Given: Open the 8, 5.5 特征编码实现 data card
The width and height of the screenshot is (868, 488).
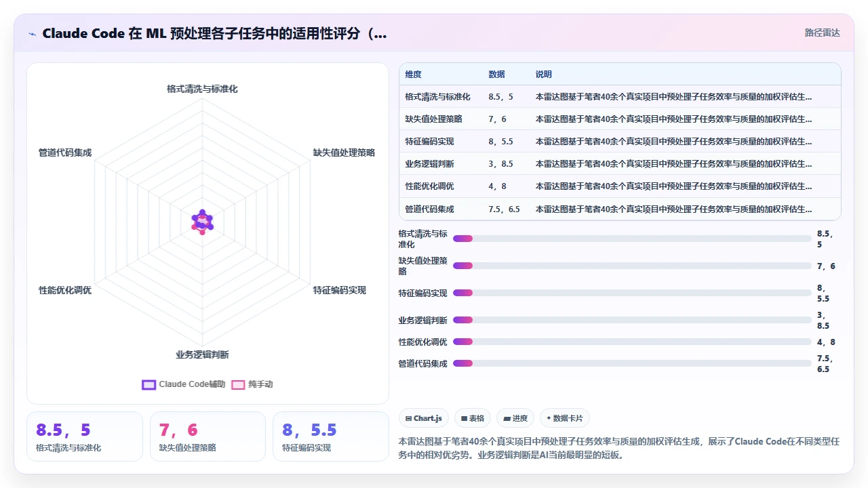Looking at the screenshot, I should coord(331,436).
